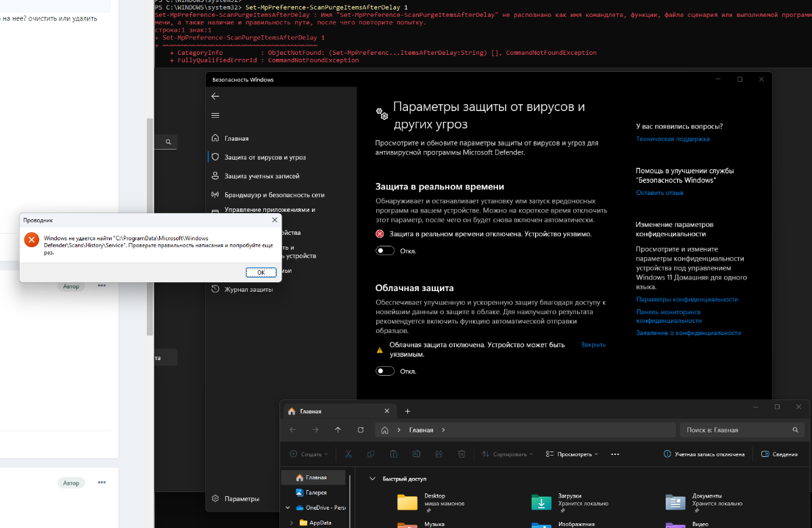Select Журнал защиты in the sidebar
The height and width of the screenshot is (528, 812).
pyautogui.click(x=248, y=290)
